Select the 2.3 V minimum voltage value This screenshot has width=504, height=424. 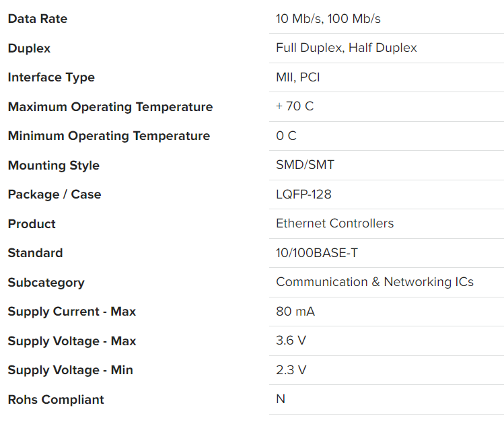tap(291, 370)
